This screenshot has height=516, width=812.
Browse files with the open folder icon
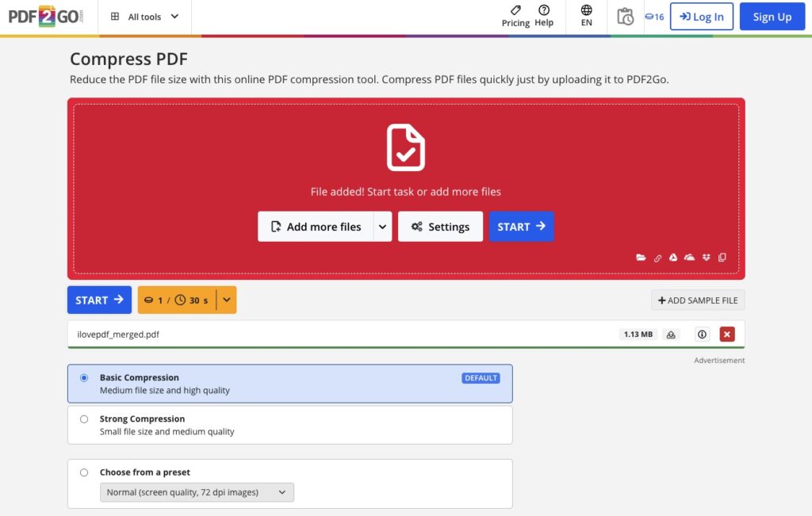[x=641, y=258]
